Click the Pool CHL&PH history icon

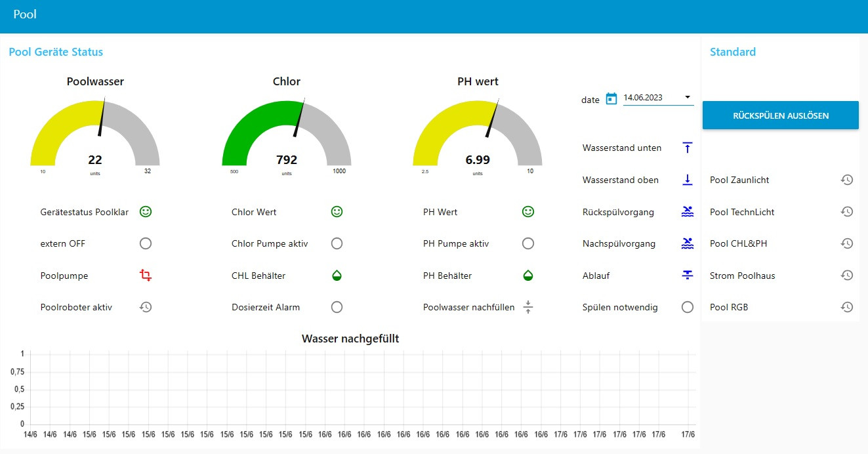[x=847, y=243]
